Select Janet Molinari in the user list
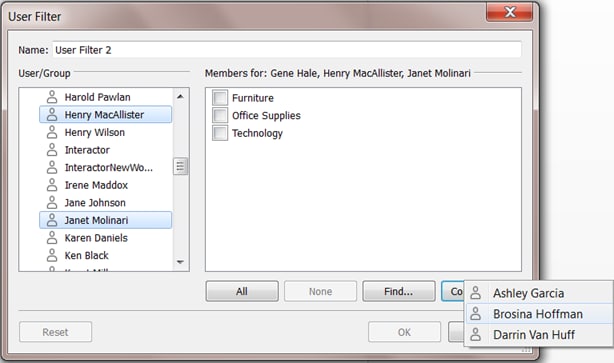Screen dimensions: 614x363 [x=105, y=220]
